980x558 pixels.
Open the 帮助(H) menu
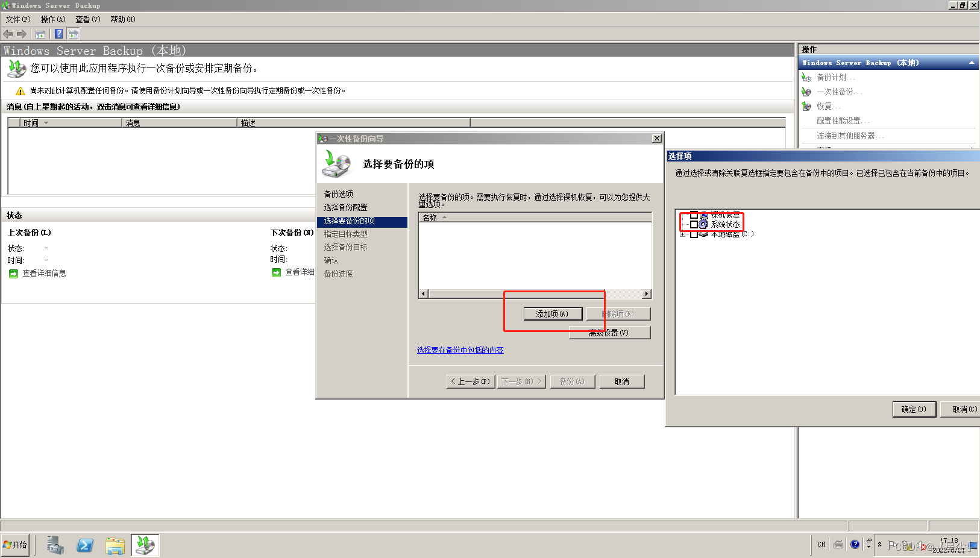123,19
